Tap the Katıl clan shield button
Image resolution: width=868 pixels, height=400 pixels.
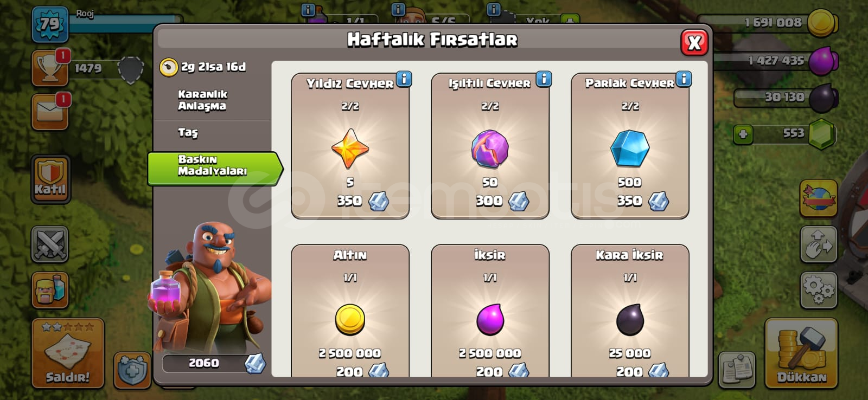pos(50,179)
